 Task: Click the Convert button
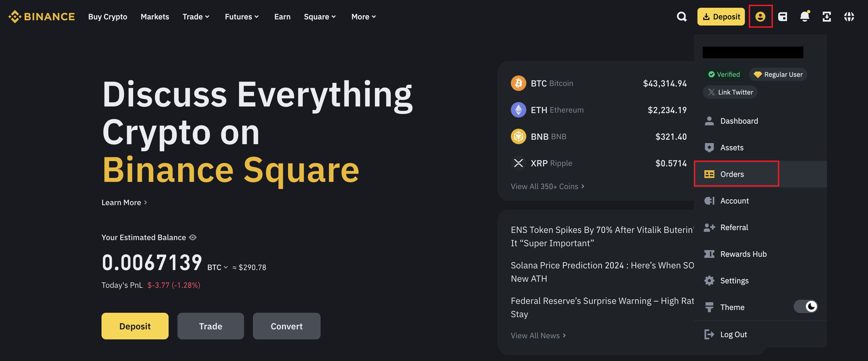pos(286,326)
